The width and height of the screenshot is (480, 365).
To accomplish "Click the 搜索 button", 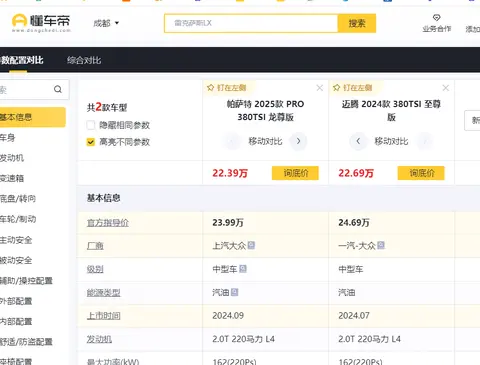I will 357,23.
